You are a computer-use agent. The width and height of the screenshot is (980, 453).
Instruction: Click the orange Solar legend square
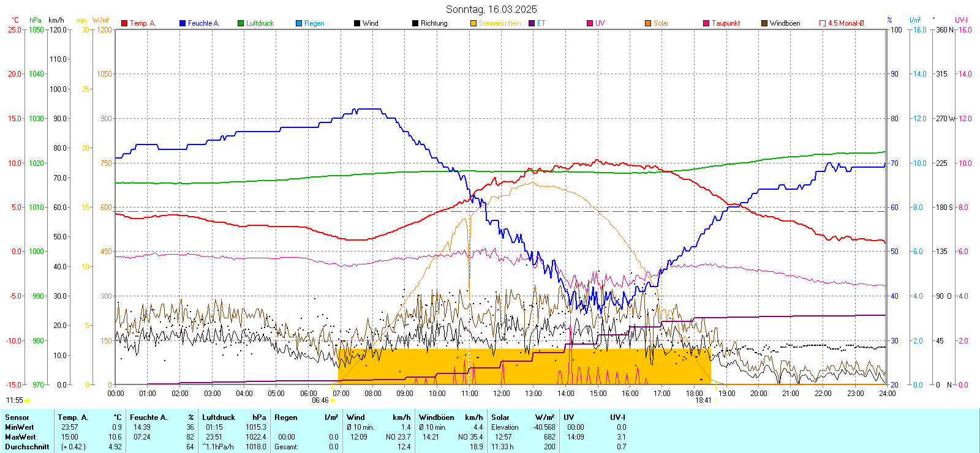(648, 23)
